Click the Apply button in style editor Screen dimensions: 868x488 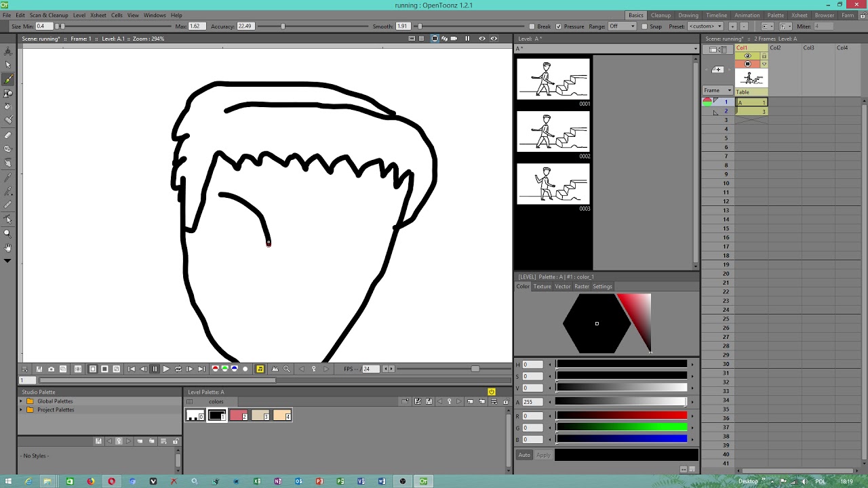pyautogui.click(x=544, y=455)
